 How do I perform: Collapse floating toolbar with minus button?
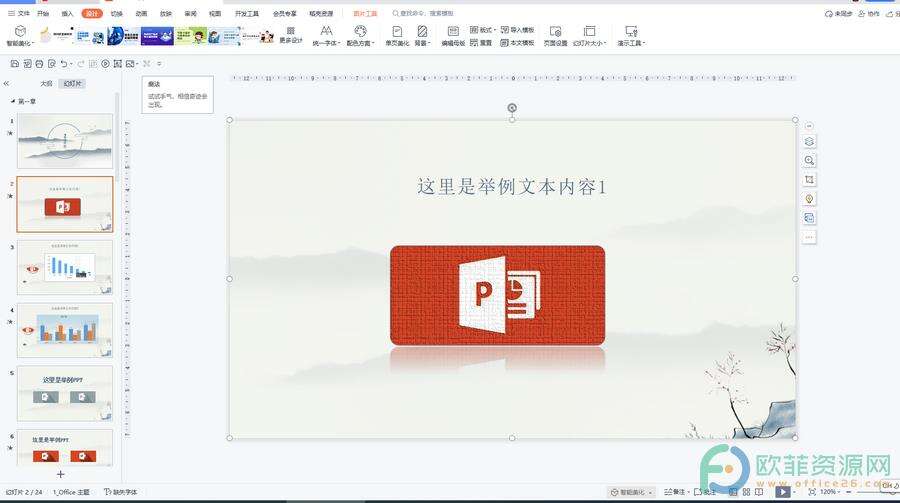pyautogui.click(x=809, y=126)
